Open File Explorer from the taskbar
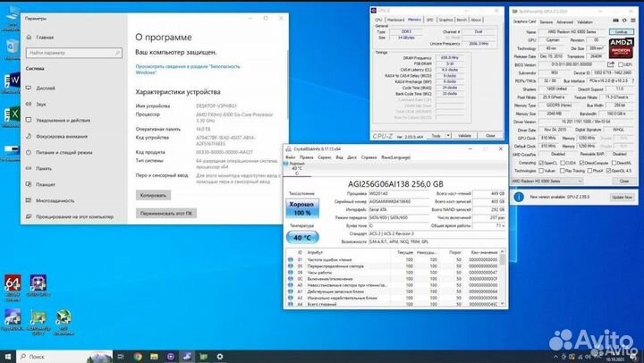This screenshot has height=363, width=644. pos(154,357)
